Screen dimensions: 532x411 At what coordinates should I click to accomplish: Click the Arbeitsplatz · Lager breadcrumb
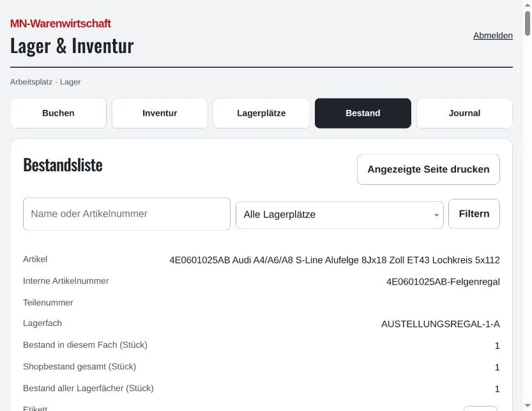click(45, 82)
